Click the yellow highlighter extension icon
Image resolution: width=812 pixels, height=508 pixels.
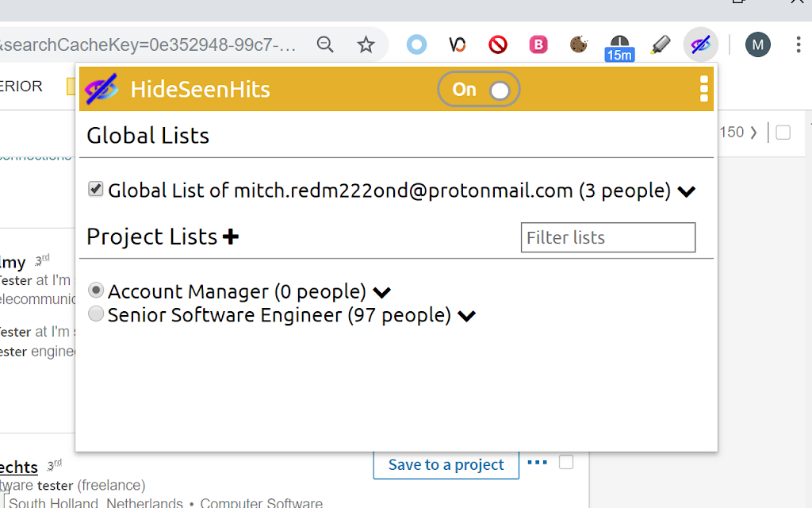pyautogui.click(x=660, y=44)
